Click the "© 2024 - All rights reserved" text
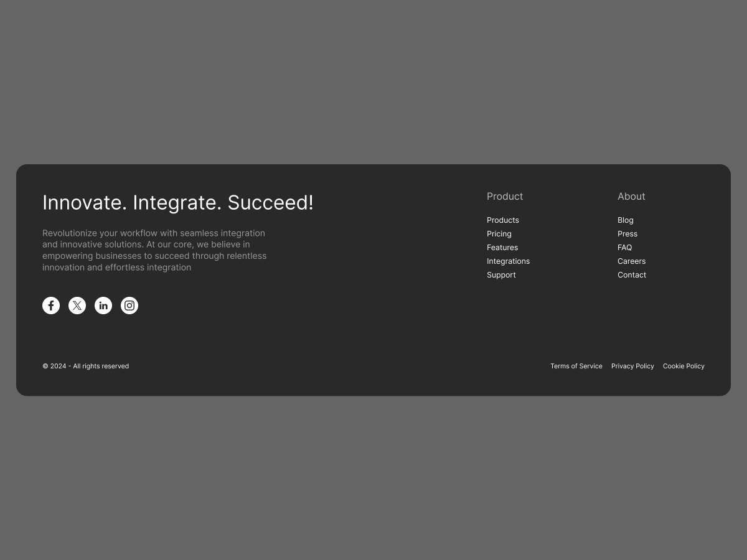 coord(85,366)
